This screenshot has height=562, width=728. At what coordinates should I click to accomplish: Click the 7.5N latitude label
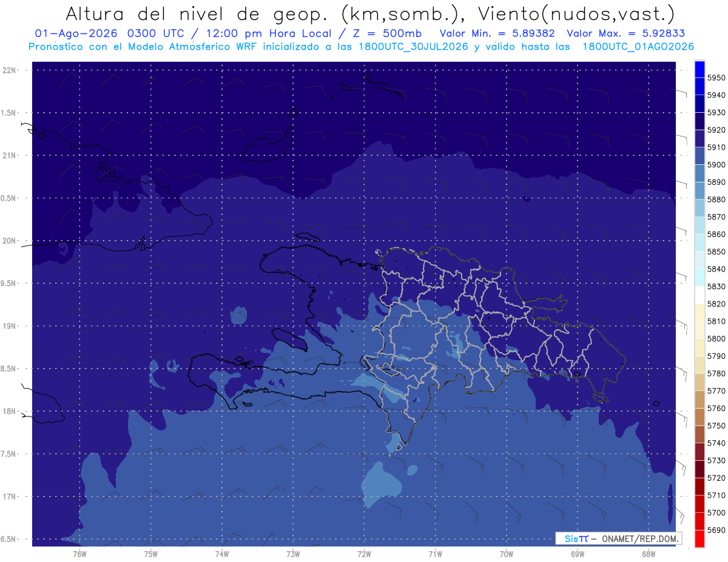[x=9, y=454]
